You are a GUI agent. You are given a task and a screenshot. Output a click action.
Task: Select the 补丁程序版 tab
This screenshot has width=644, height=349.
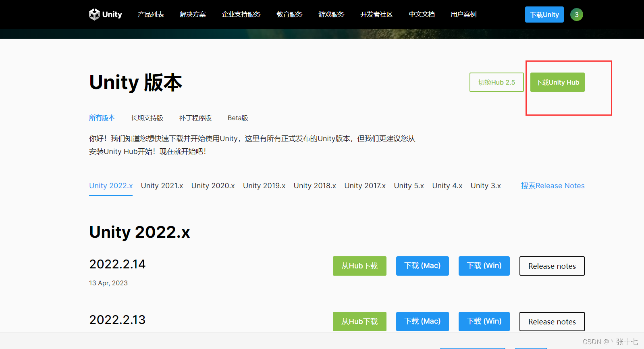coord(195,118)
